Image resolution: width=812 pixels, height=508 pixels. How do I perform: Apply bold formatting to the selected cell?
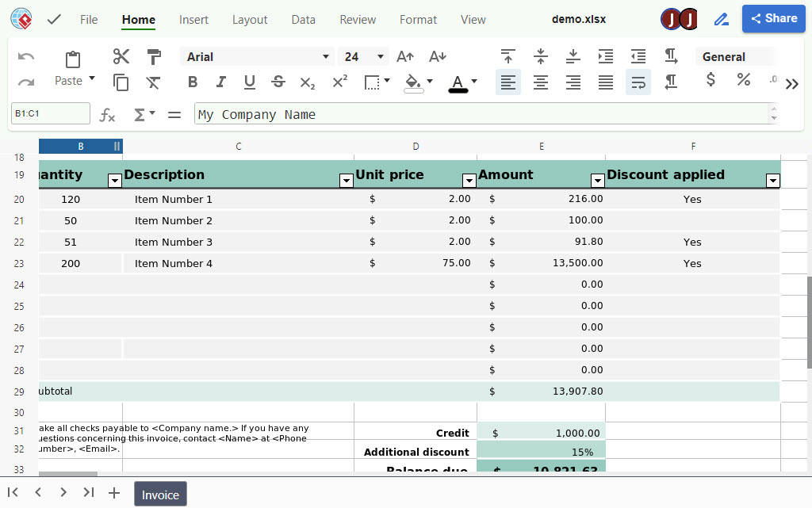click(192, 82)
